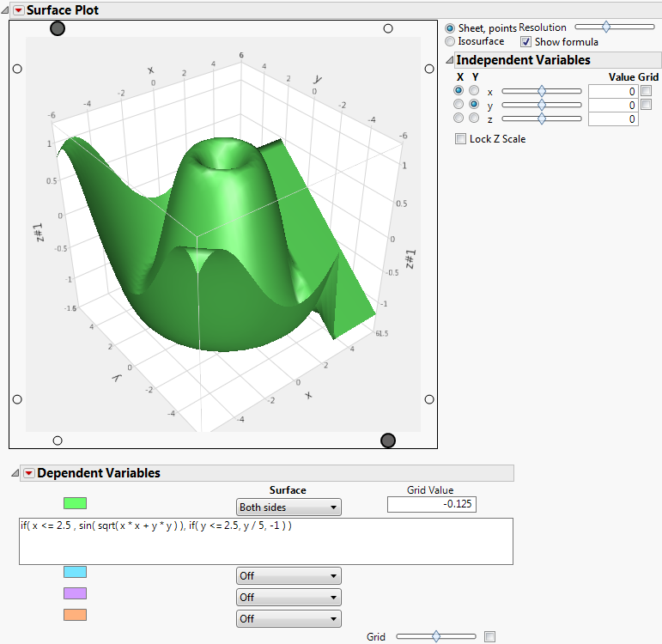Open the Surface dropdown beside the orange swatch

[x=288, y=619]
